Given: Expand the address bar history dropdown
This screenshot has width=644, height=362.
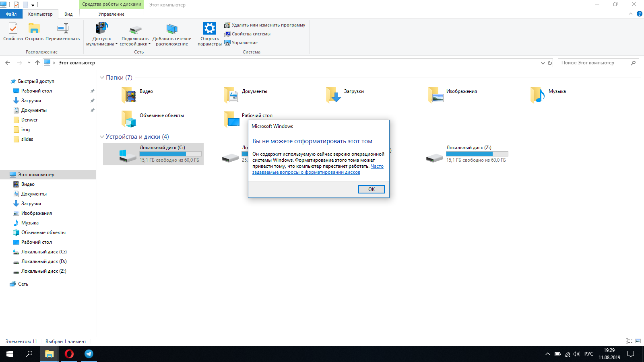Looking at the screenshot, I should (543, 63).
